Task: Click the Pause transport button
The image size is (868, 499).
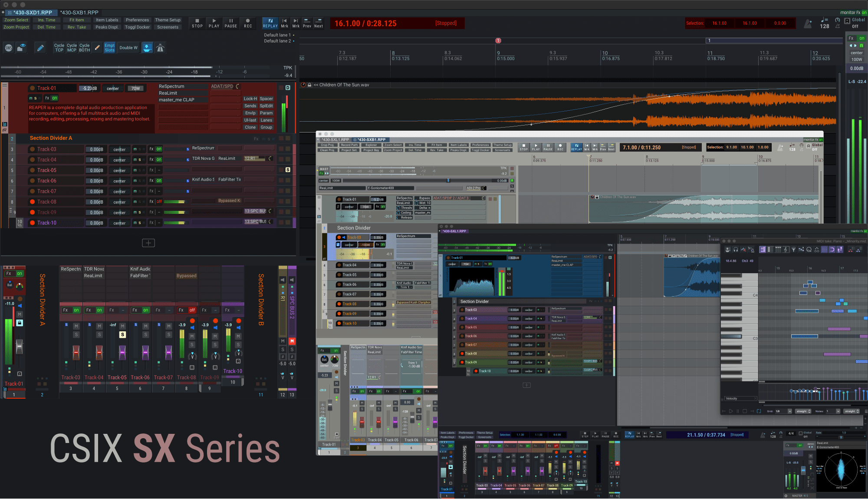Action: (x=231, y=23)
